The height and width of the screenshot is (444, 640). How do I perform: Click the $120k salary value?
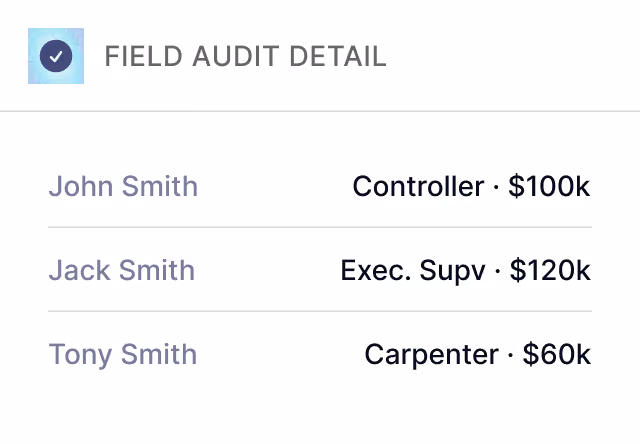point(550,271)
